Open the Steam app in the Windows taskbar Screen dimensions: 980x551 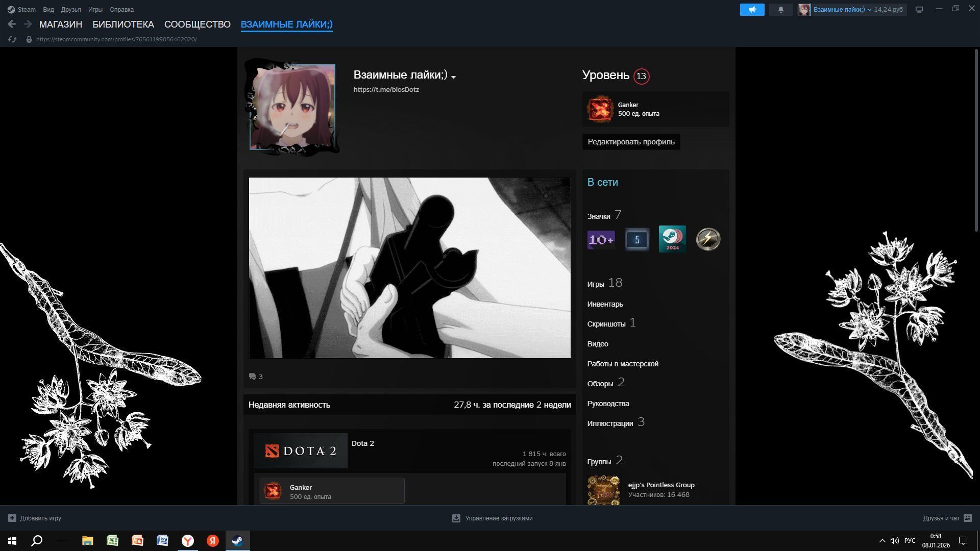point(237,541)
